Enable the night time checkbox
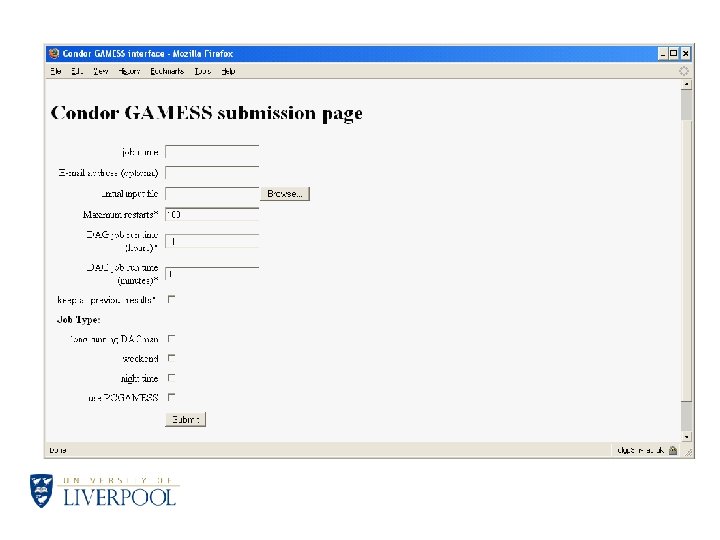 (x=171, y=378)
